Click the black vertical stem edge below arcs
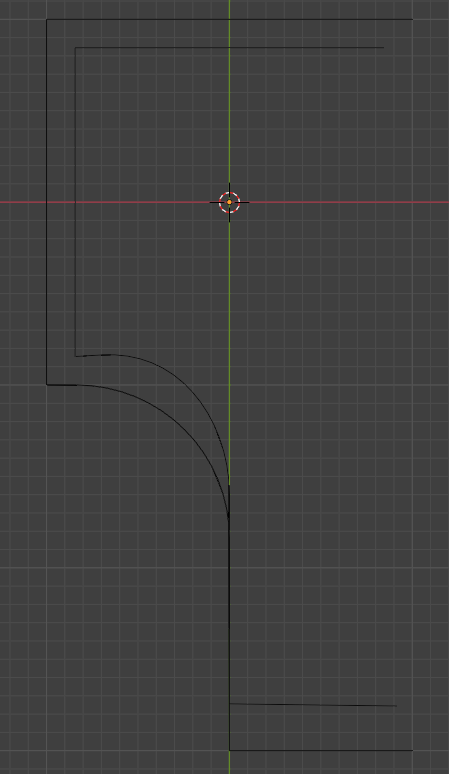 [229, 634]
